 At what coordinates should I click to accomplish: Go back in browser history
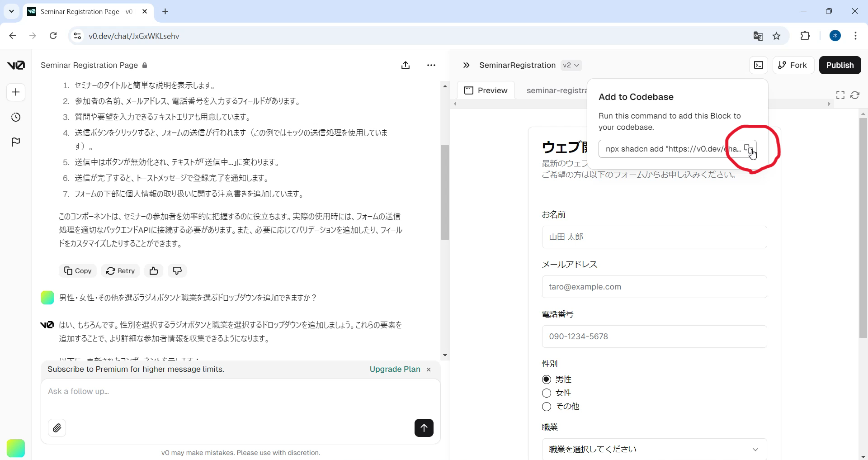point(13,36)
